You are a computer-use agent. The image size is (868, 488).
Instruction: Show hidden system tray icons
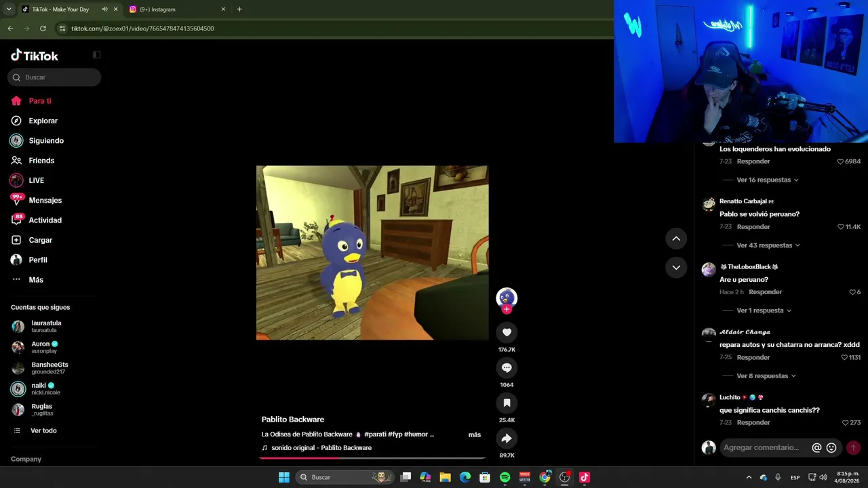pos(749,477)
